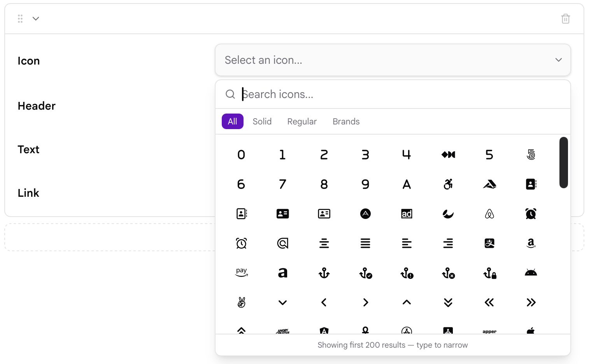Delete this block with trash icon

[566, 19]
